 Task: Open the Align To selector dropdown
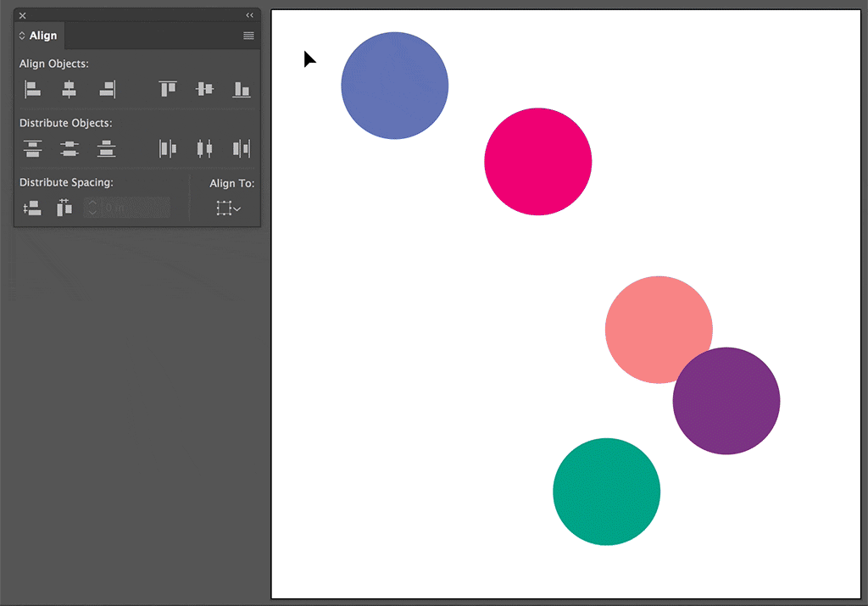coord(228,208)
